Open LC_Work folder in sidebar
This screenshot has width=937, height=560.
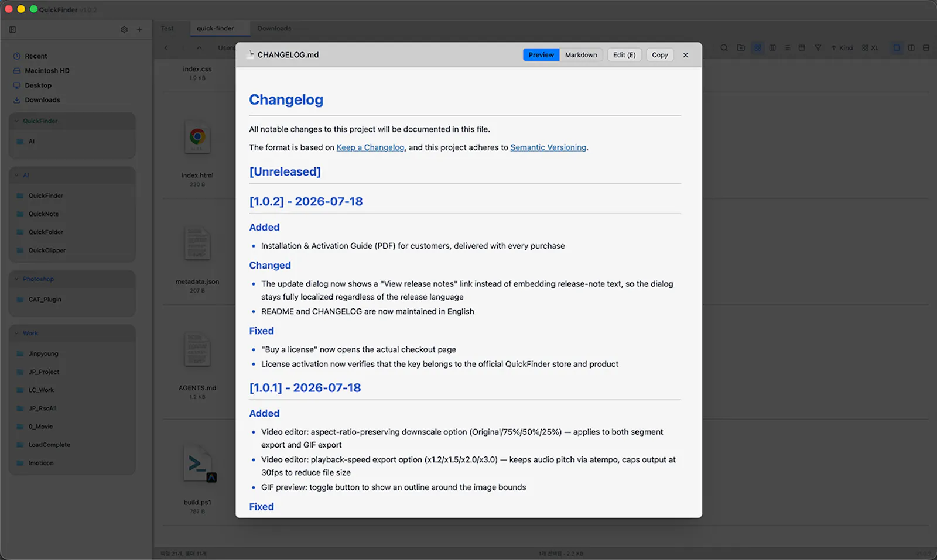pos(41,390)
